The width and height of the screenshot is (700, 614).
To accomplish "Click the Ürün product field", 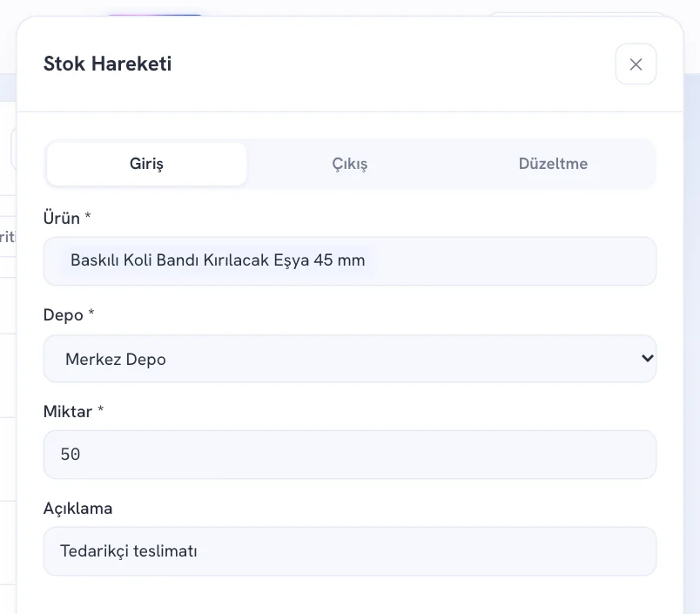I will click(350, 261).
